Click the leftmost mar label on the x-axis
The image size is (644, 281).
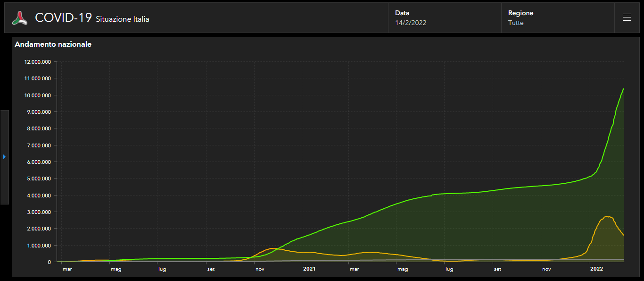pyautogui.click(x=67, y=269)
